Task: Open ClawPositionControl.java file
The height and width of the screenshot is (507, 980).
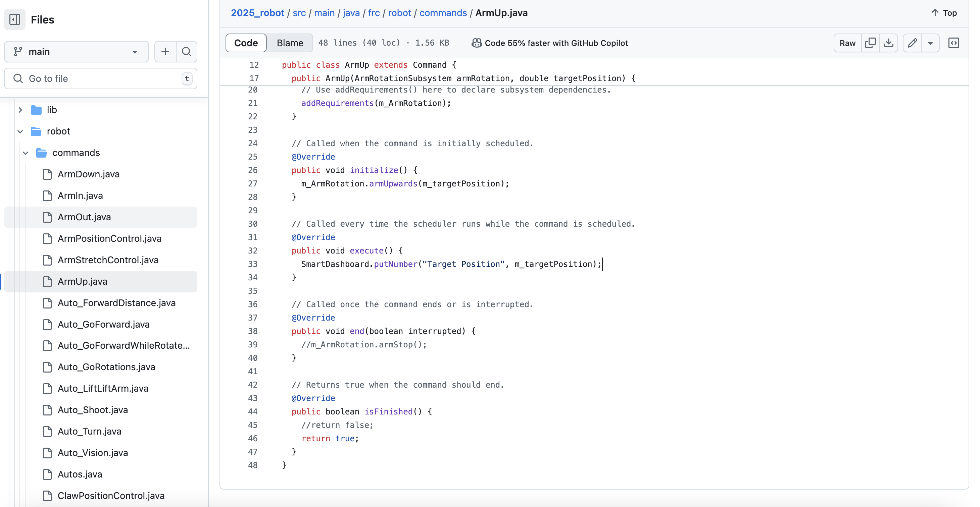Action: coord(111,496)
